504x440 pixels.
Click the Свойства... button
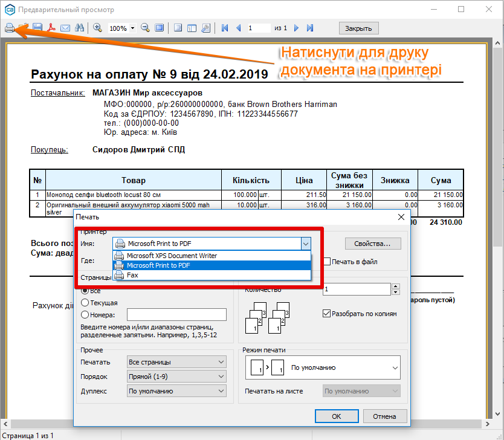373,244
